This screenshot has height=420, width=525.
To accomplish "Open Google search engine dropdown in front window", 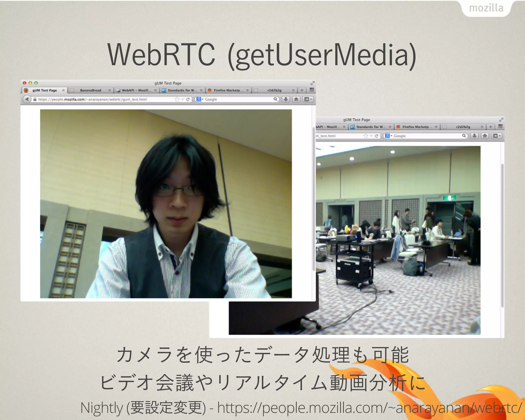I will (x=200, y=99).
